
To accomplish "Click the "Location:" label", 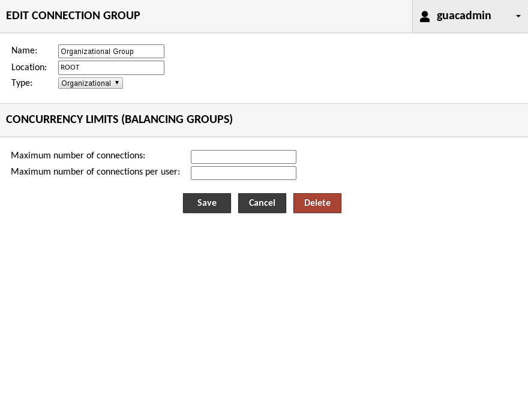I will tap(29, 67).
